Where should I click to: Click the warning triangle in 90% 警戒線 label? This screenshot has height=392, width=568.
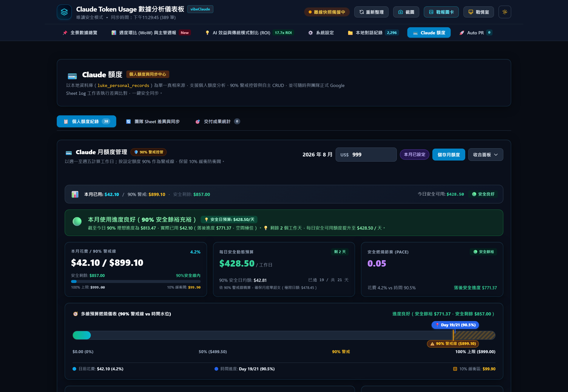click(x=432, y=344)
